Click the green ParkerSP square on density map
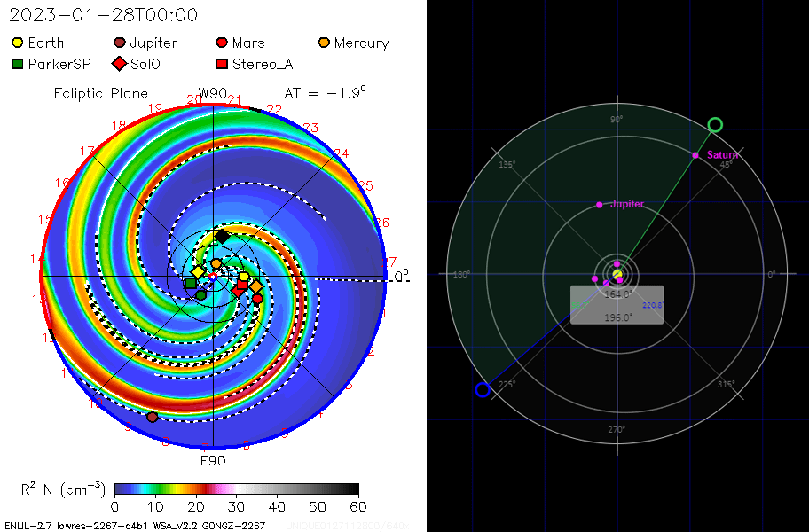 (190, 284)
